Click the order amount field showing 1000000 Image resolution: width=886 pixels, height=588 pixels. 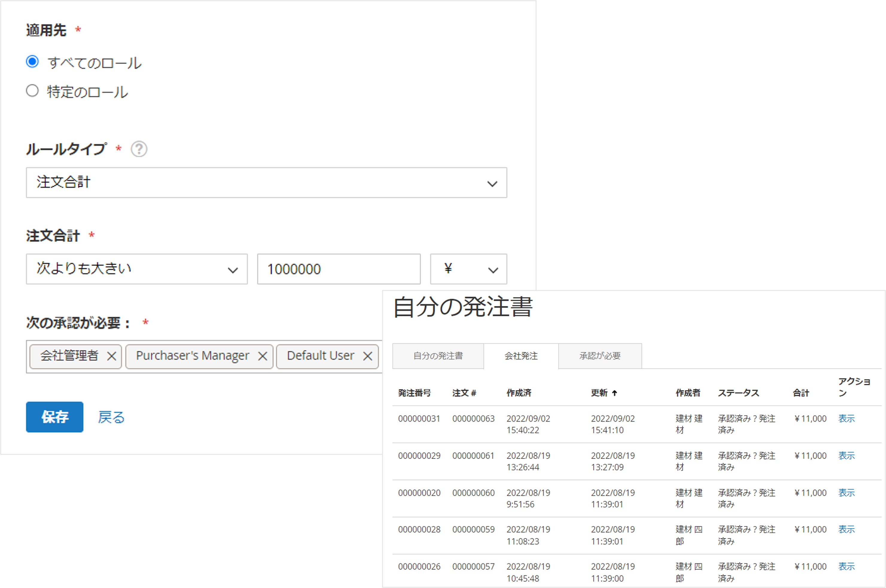click(x=338, y=269)
